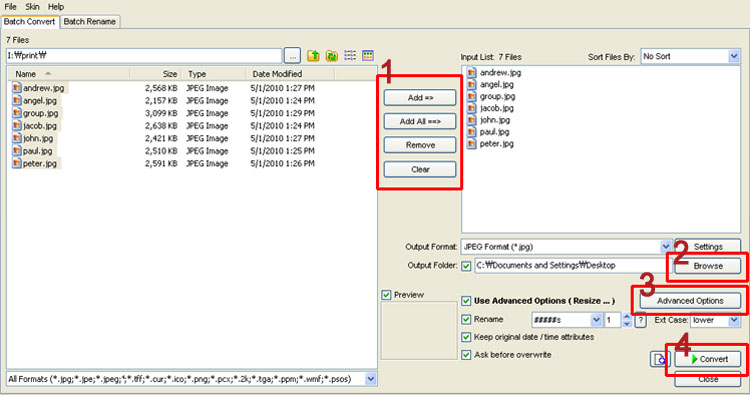Select john.jpg icon in source file list
The image size is (750, 395).
point(17,138)
